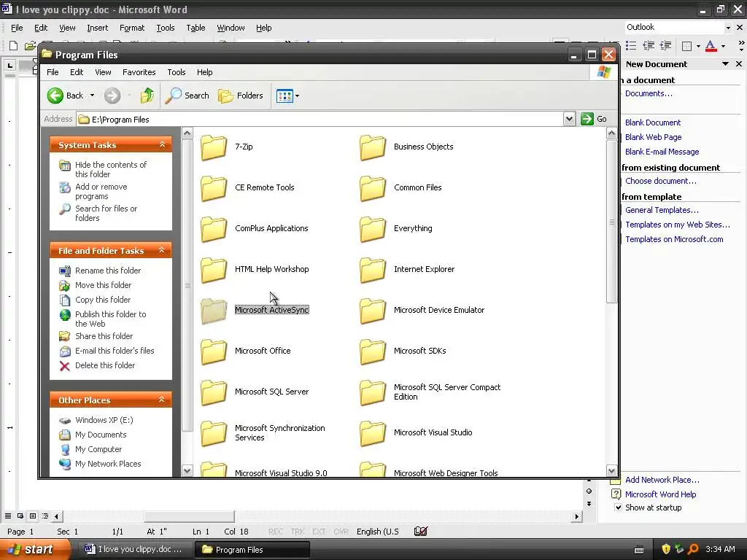Click the green Back arrow in Explorer

pos(55,96)
